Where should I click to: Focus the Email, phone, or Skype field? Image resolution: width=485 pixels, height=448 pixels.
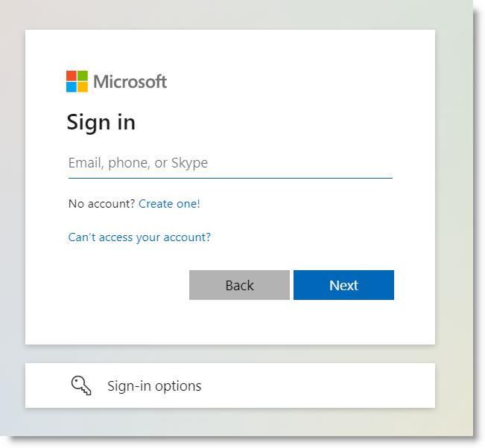coord(229,163)
